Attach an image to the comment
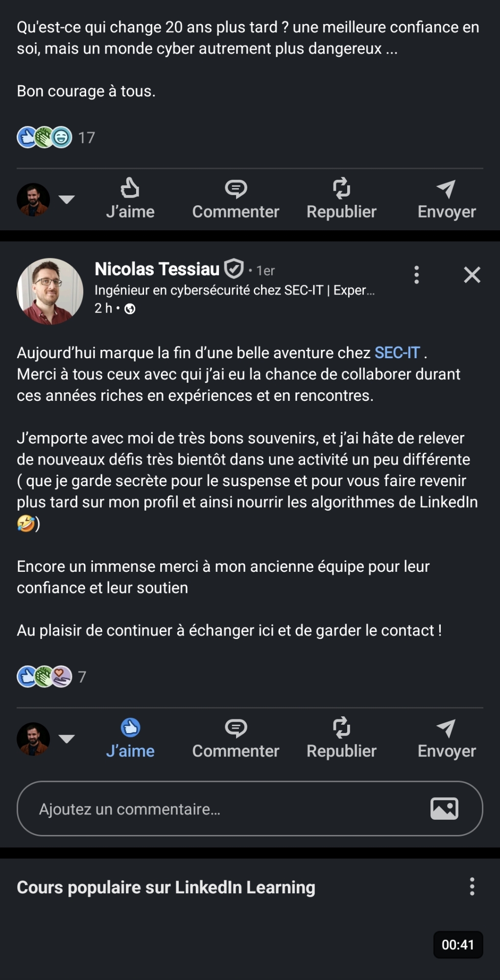 click(444, 808)
